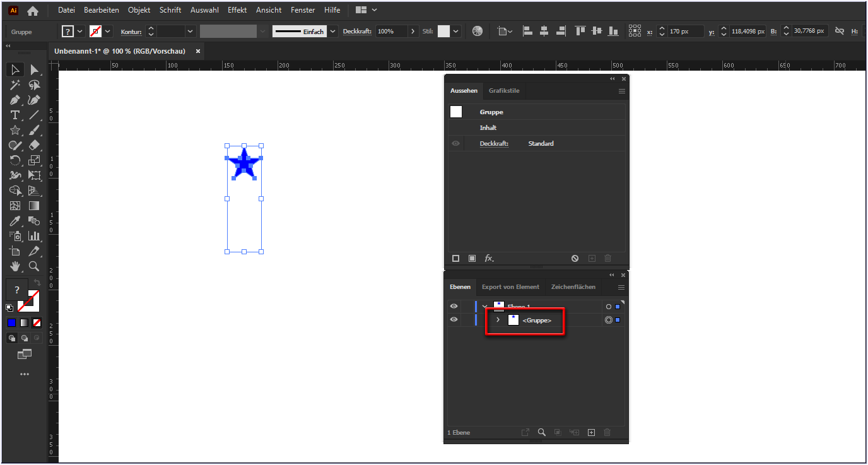Create a new layer in the Ebenen panel
This screenshot has height=465, width=868.
(x=591, y=432)
